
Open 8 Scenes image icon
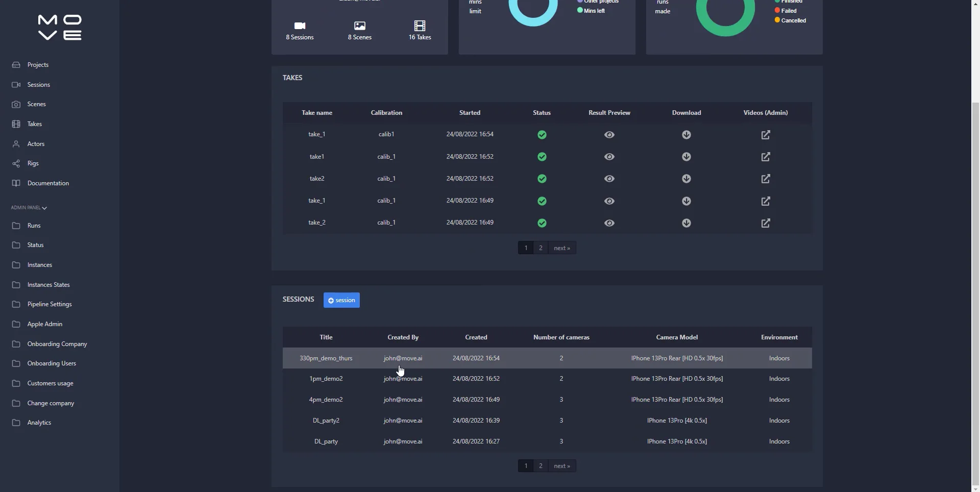[x=360, y=26]
